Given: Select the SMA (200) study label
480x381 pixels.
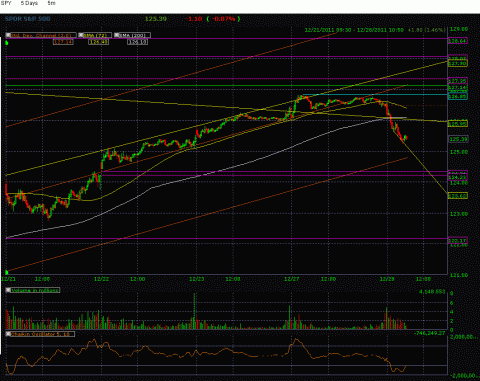Looking at the screenshot, I should tap(132, 35).
